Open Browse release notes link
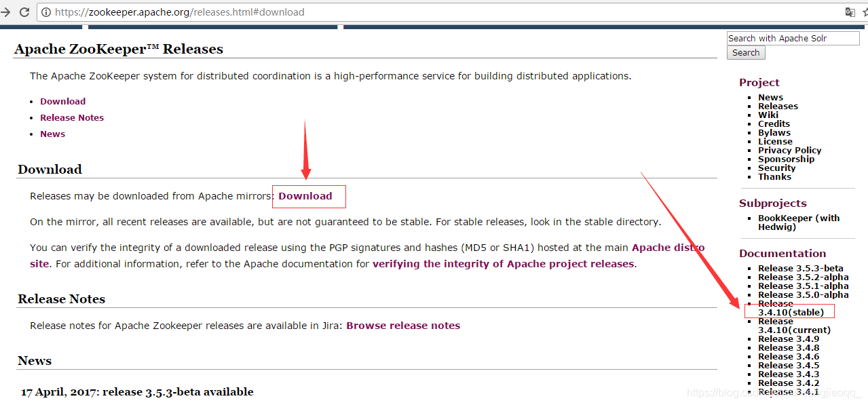Screen dimensions: 868x405 [403, 326]
